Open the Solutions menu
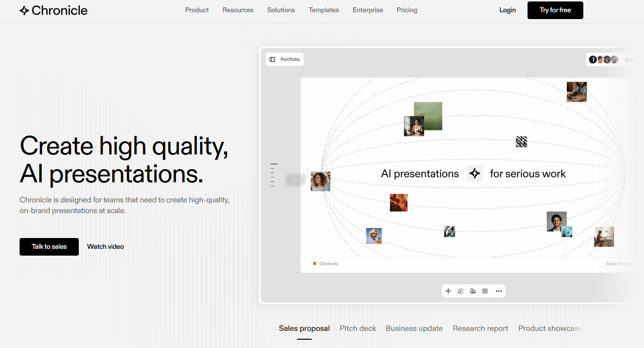 [x=281, y=10]
